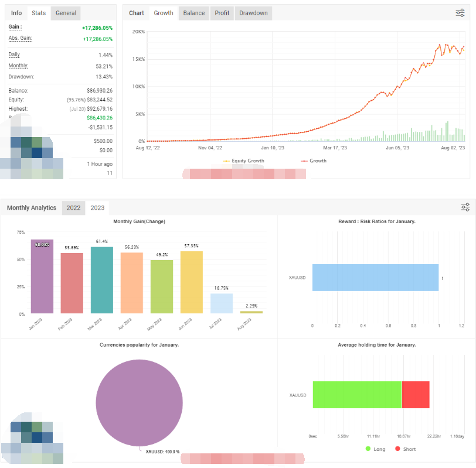Select the Jul 2023 bar 18.75%
This screenshot has width=476, height=468.
[x=222, y=303]
